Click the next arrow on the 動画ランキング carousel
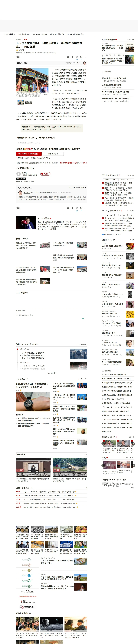The image size is (138, 644). (x=133, y=444)
